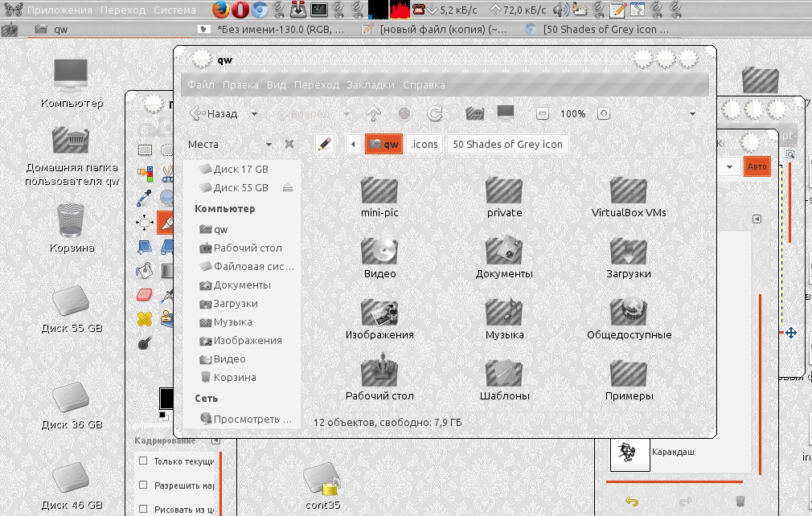This screenshot has height=516, width=812.
Task: Toggle the Разрешить нар checkbox in GIMP
Action: tap(143, 485)
